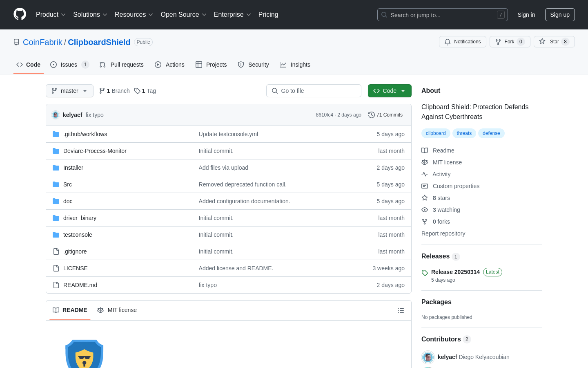Click the testconsole folder icon

[x=56, y=235]
